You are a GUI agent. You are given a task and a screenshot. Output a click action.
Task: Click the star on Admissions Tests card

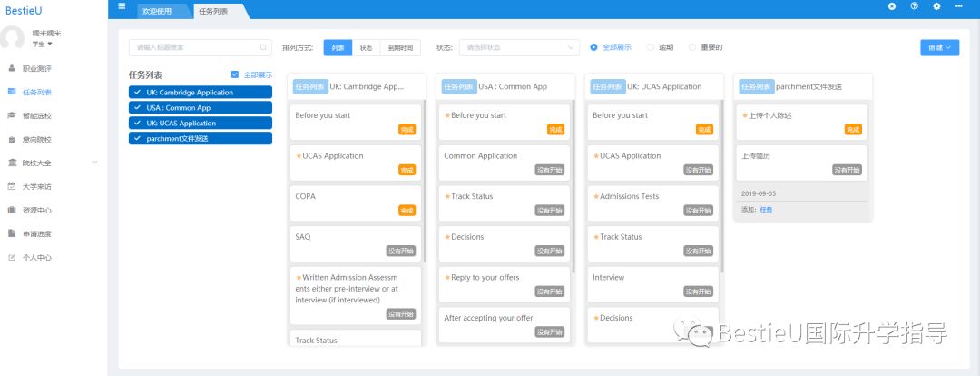coord(596,196)
